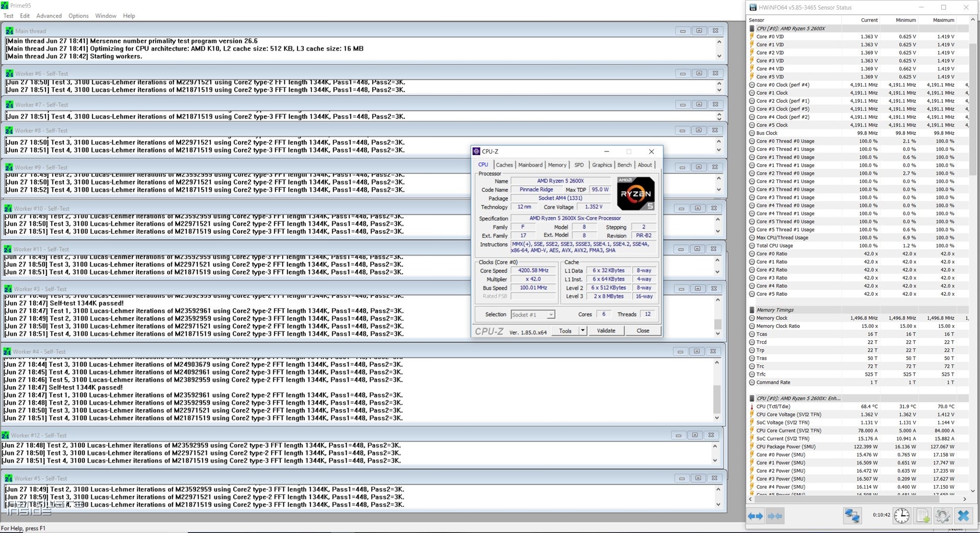Click the clock icon beside Bus Clock
Viewport: 980px width, 533px height.
[x=752, y=133]
